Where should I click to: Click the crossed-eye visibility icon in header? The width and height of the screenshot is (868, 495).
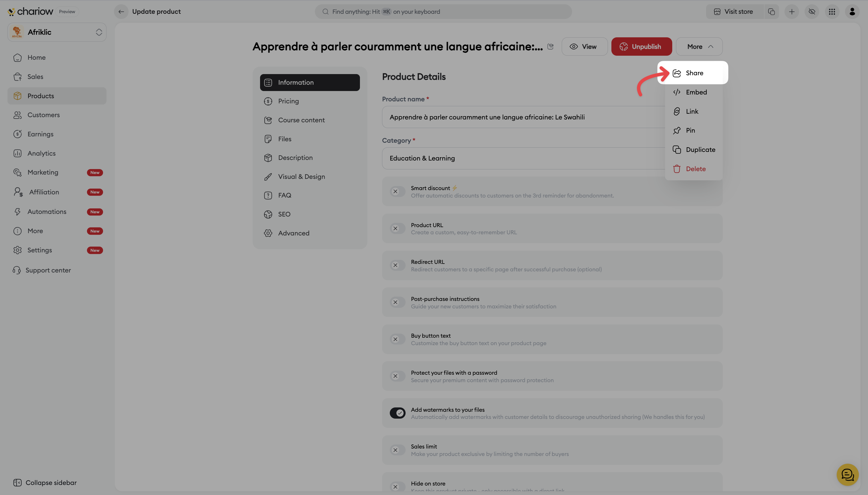coord(811,11)
